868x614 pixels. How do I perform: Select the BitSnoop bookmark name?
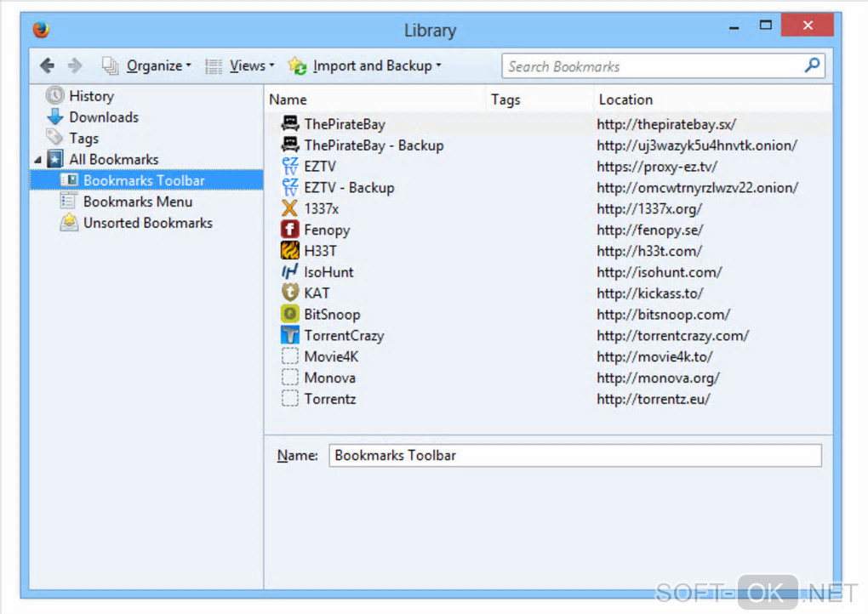tap(332, 314)
